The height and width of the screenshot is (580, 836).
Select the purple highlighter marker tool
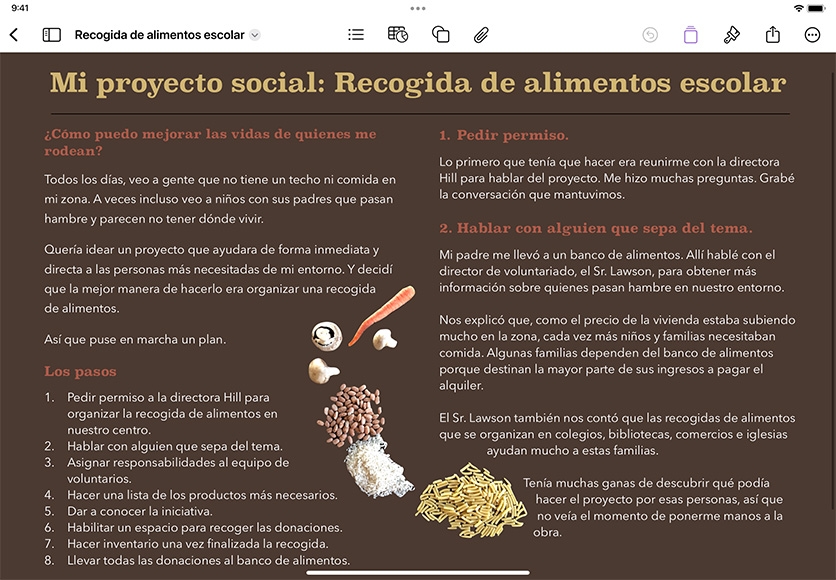click(690, 35)
